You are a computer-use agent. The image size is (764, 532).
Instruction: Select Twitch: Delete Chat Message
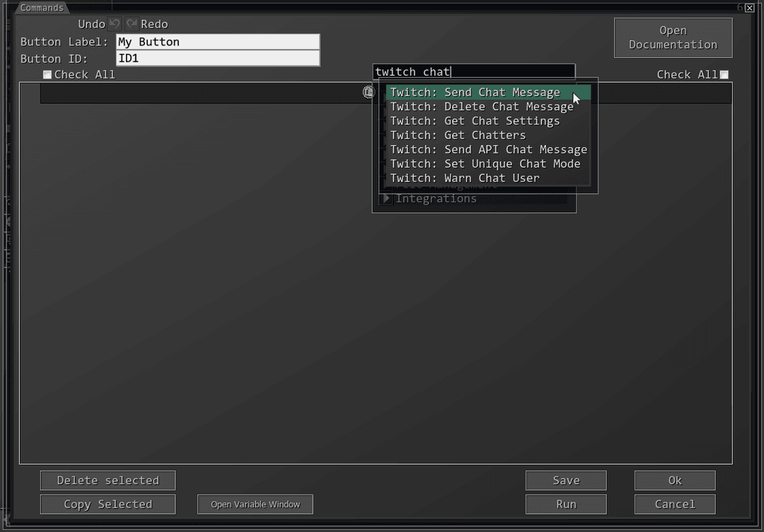click(x=488, y=107)
